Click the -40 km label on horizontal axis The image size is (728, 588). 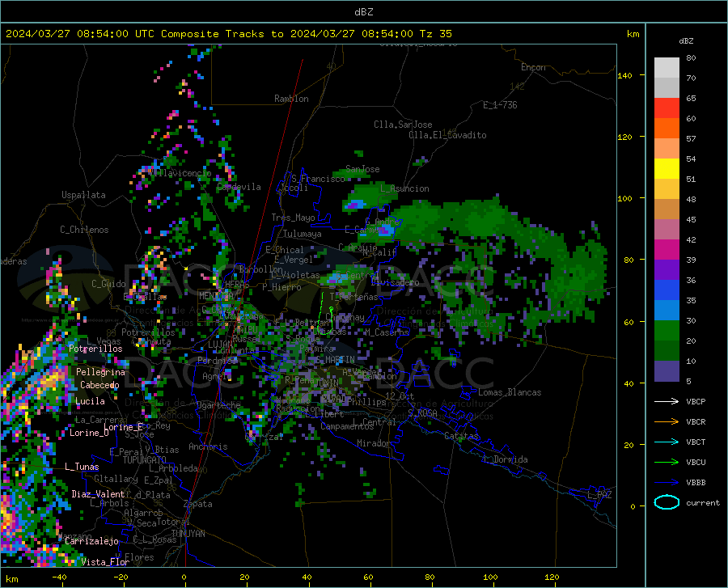pos(58,577)
